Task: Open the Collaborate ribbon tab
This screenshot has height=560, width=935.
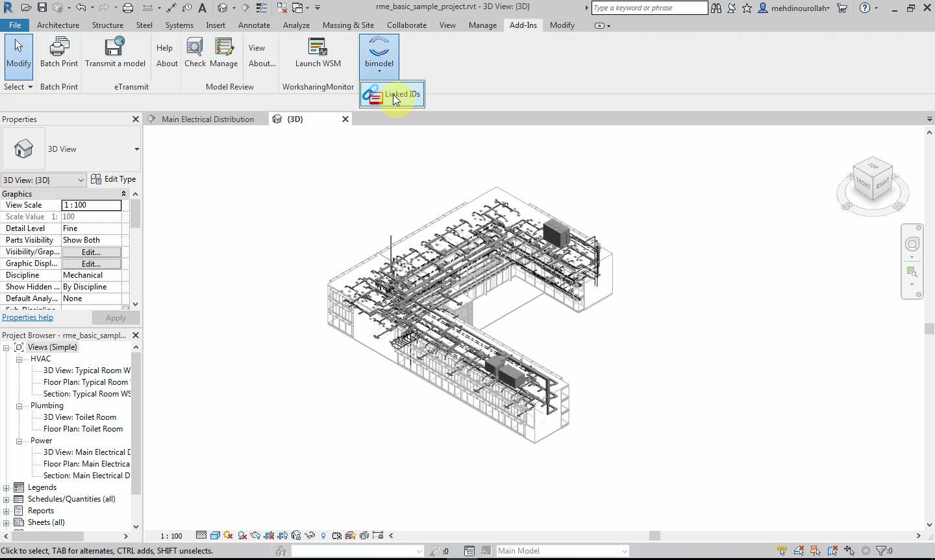Action: [x=406, y=25]
